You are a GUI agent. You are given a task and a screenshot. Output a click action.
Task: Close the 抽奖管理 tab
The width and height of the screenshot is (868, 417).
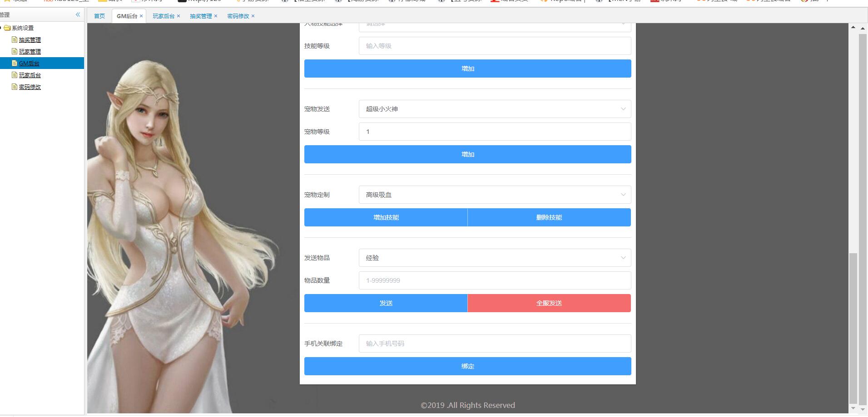(x=216, y=16)
